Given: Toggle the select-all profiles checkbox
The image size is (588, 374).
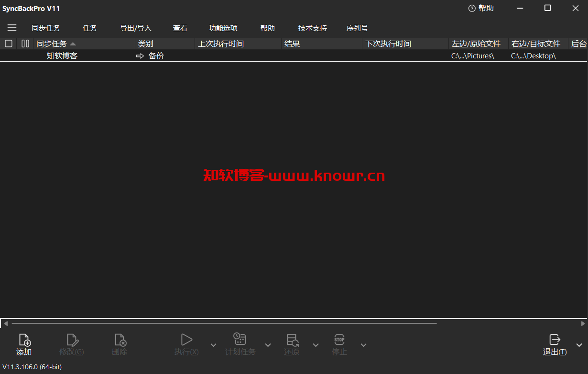Looking at the screenshot, I should pyautogui.click(x=9, y=44).
